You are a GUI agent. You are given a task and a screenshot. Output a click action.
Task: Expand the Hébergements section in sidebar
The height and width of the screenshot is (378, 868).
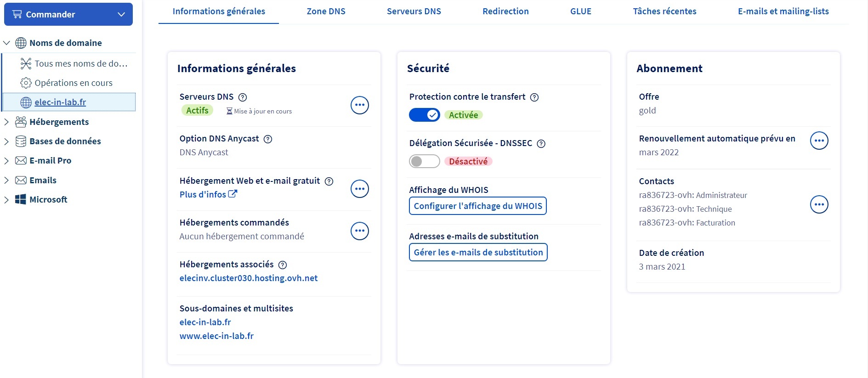click(6, 122)
